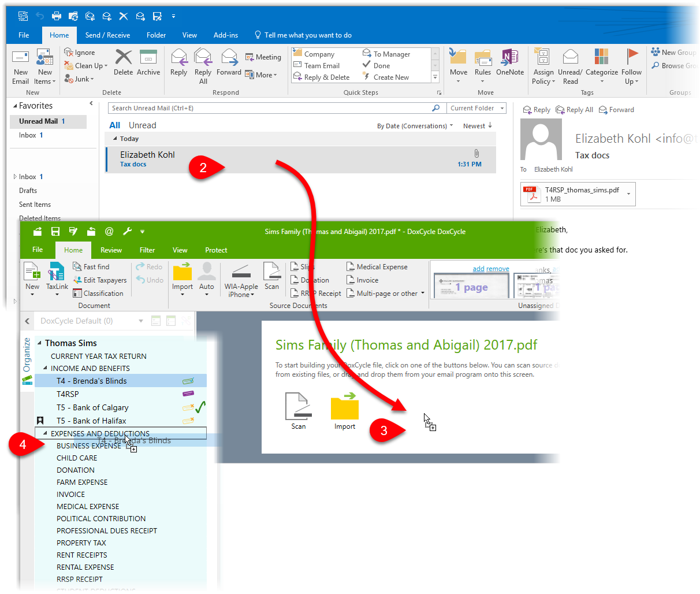Screen dimensions: 700x594
Task: Archive the selected Outlook message
Action: click(x=148, y=62)
